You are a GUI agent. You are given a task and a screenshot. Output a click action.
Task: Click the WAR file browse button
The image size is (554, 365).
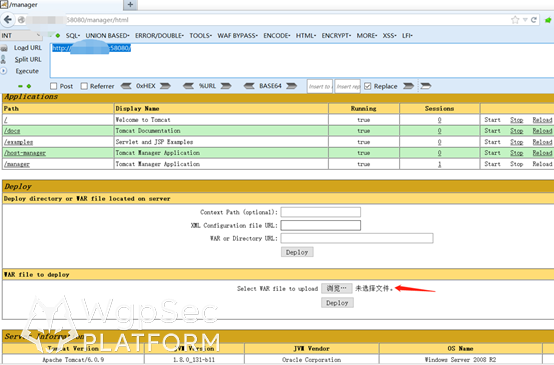pos(336,288)
